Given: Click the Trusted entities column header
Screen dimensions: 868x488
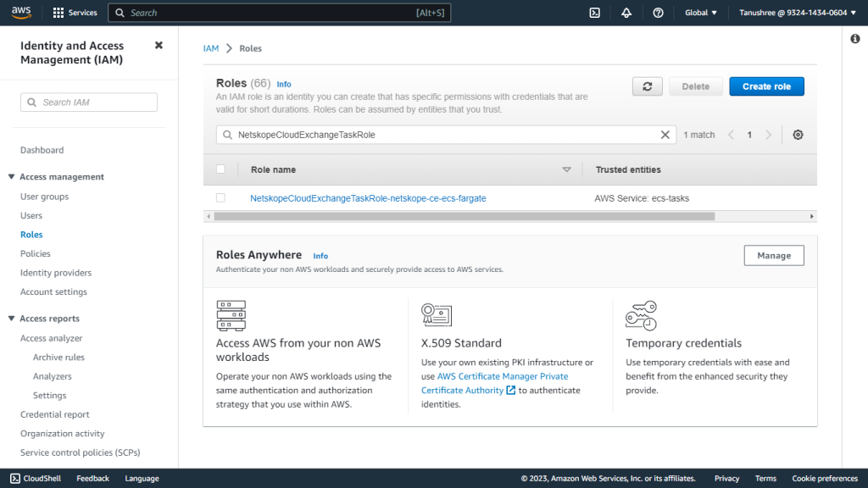Looking at the screenshot, I should (628, 169).
